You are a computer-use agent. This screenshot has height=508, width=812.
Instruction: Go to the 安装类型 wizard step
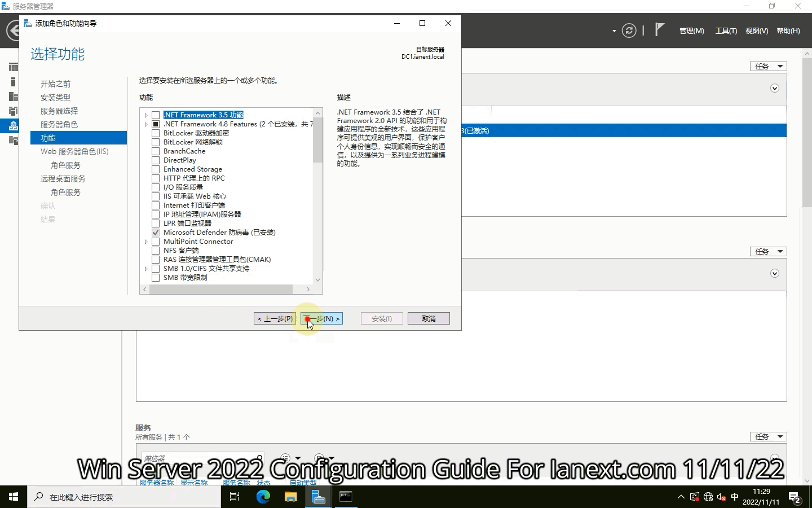55,97
